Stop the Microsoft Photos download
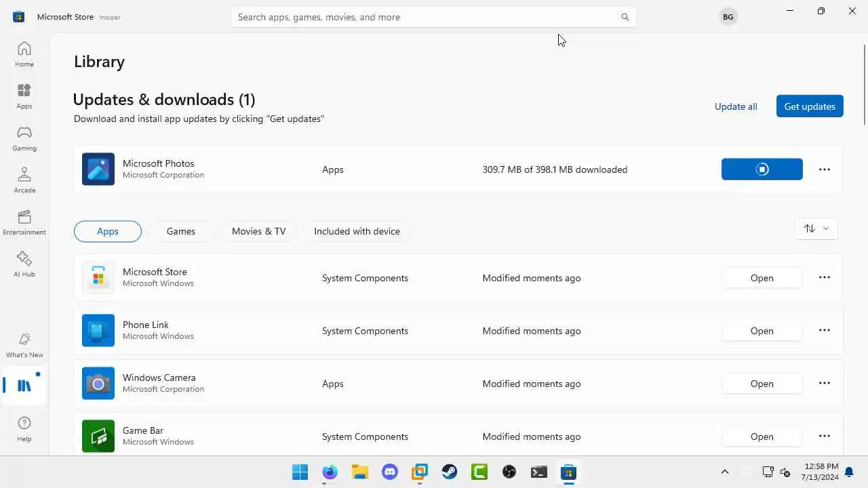 point(762,169)
